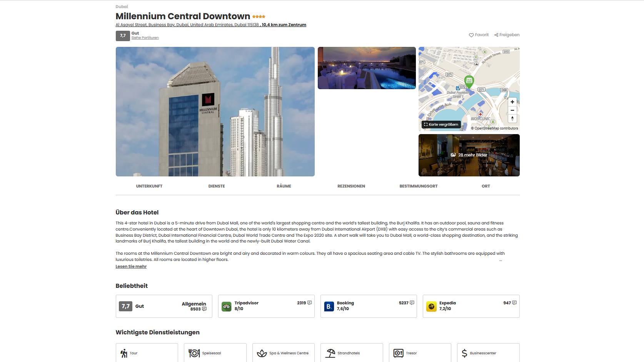Click the Expedia 7,2/10 text
This screenshot has height=362, width=644.
pyautogui.click(x=445, y=309)
